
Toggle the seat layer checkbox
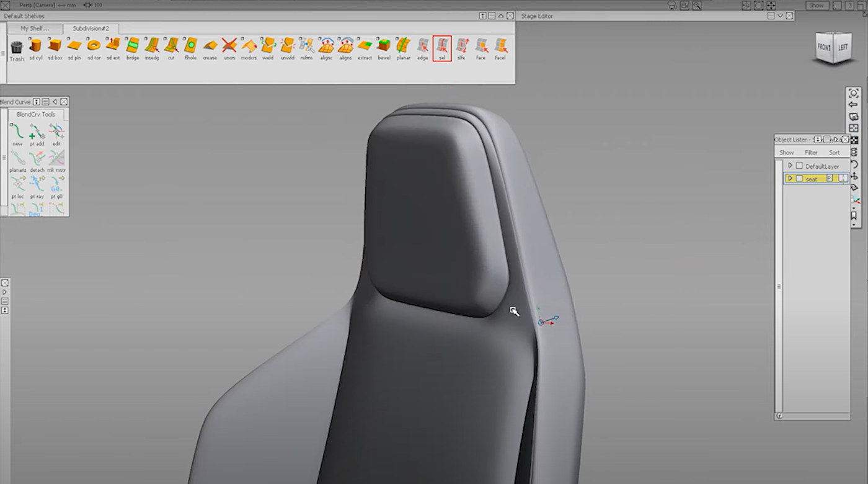click(799, 179)
